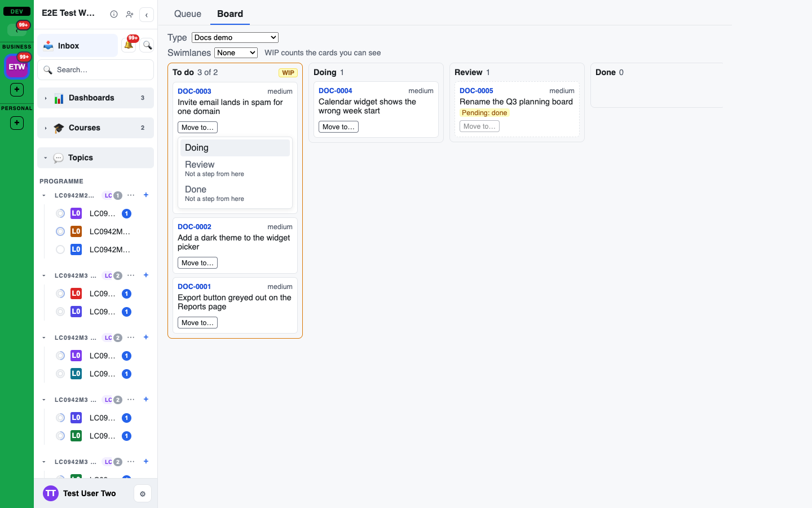Viewport: 812px width, 508px height.
Task: Open the Swimlanes dropdown
Action: [x=236, y=52]
